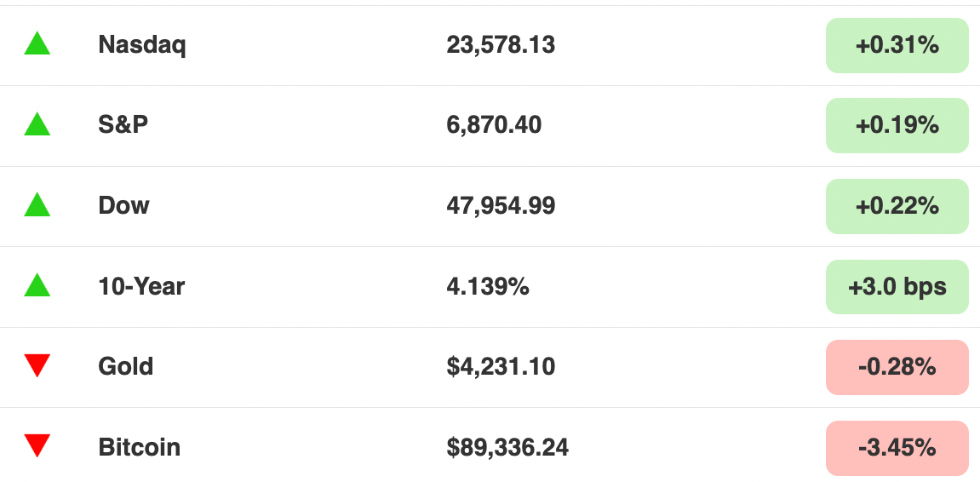Click the +0.19% green change badge
Viewport: 980px width, 482px height.
pos(897,125)
